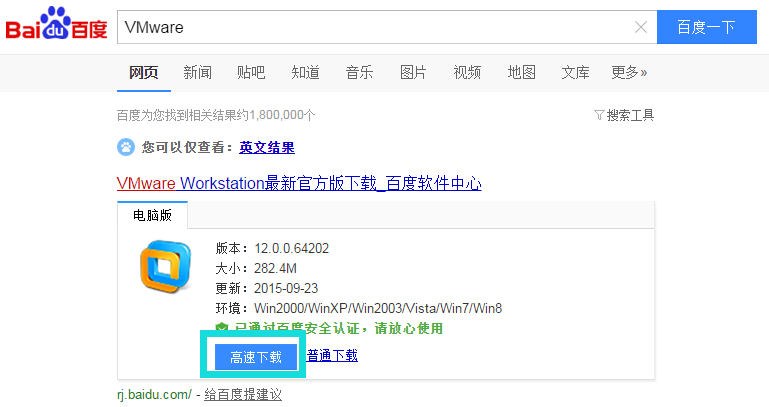Click the 百度一下 search button
This screenshot has width=769, height=407.
pyautogui.click(x=707, y=27)
